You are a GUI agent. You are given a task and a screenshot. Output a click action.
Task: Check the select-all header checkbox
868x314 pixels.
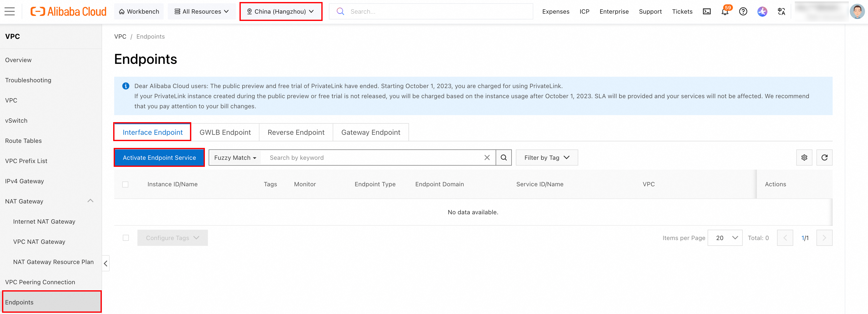125,185
